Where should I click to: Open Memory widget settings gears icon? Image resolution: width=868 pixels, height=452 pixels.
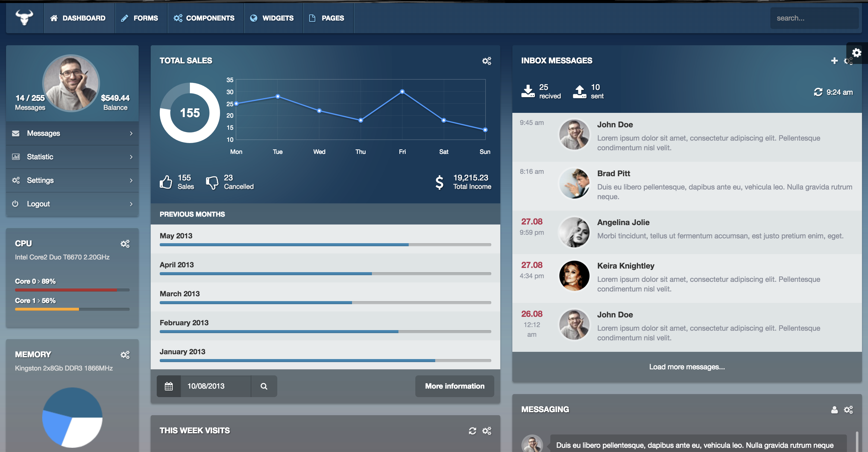125,355
